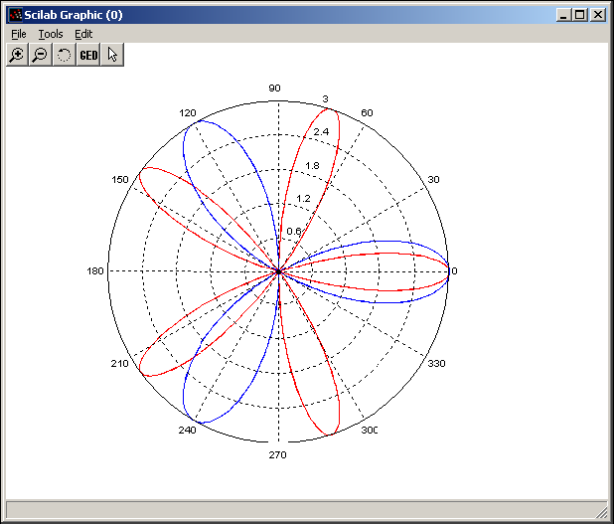The width and height of the screenshot is (616, 524).
Task: Click the 120 degree angle label
Action: point(187,113)
